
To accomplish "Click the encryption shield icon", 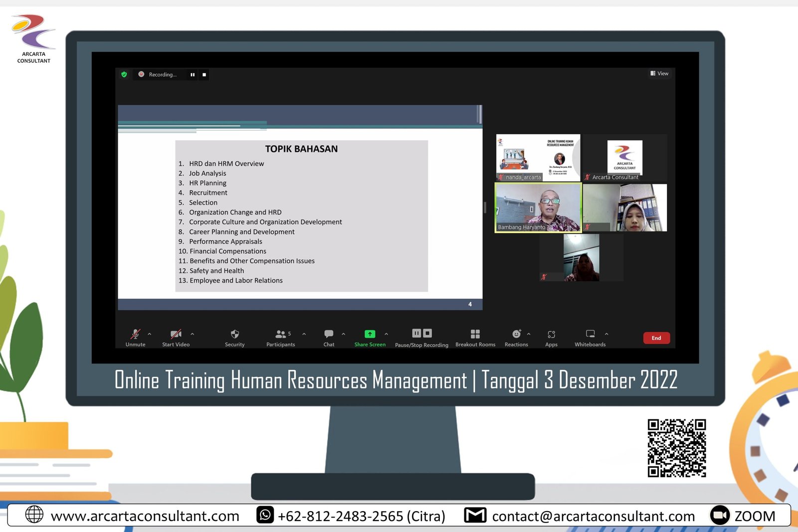I will point(124,75).
